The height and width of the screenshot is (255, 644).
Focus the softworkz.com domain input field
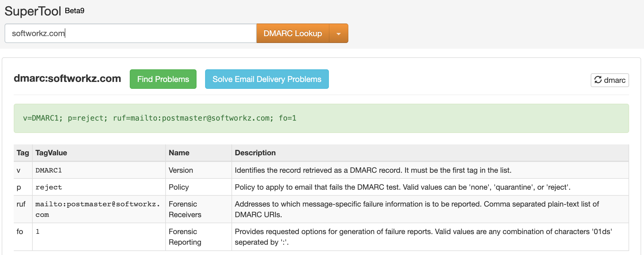click(130, 34)
